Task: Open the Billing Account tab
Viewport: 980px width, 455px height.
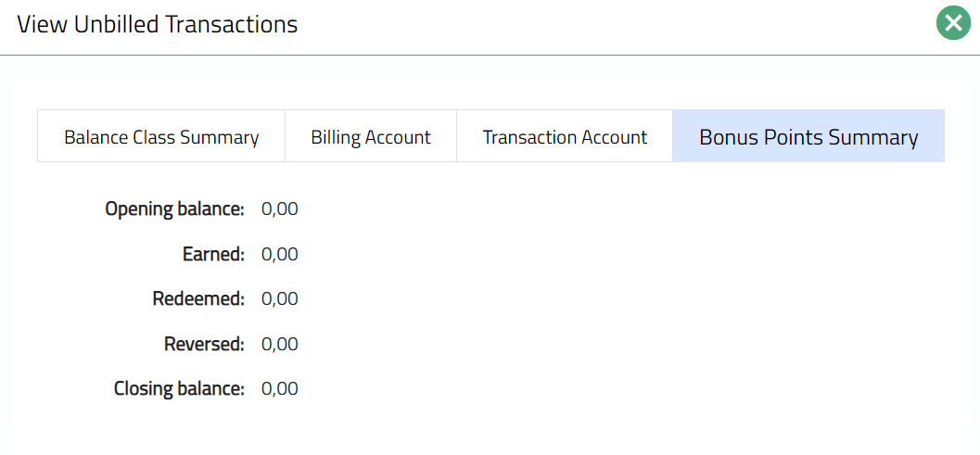Action: click(x=371, y=137)
